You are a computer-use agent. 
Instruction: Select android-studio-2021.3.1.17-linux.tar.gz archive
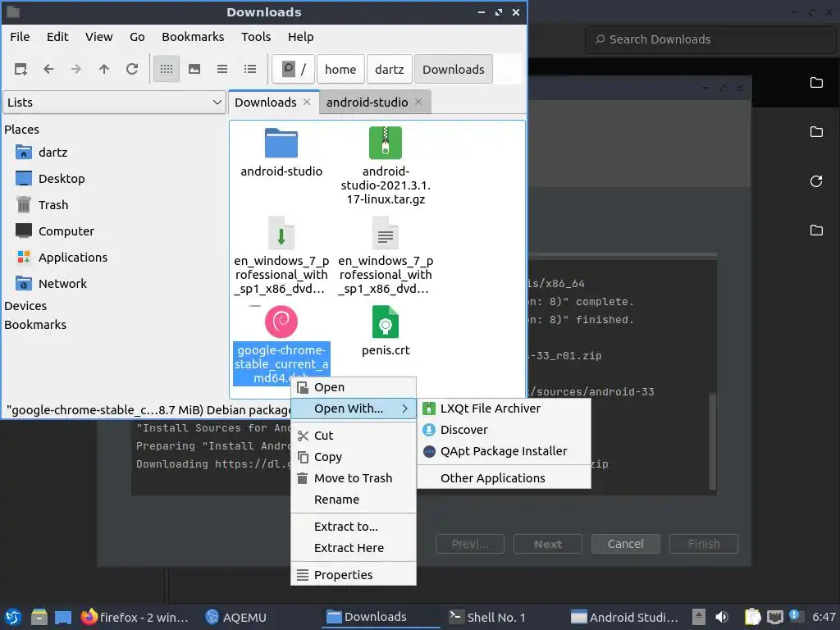(x=386, y=143)
